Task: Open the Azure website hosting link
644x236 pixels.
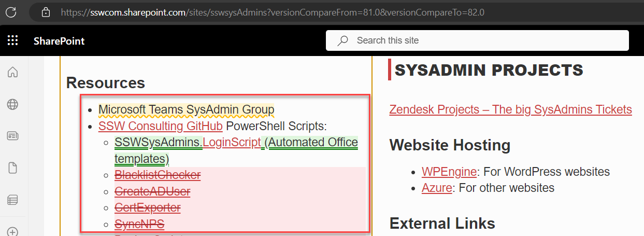Action: pyautogui.click(x=436, y=188)
